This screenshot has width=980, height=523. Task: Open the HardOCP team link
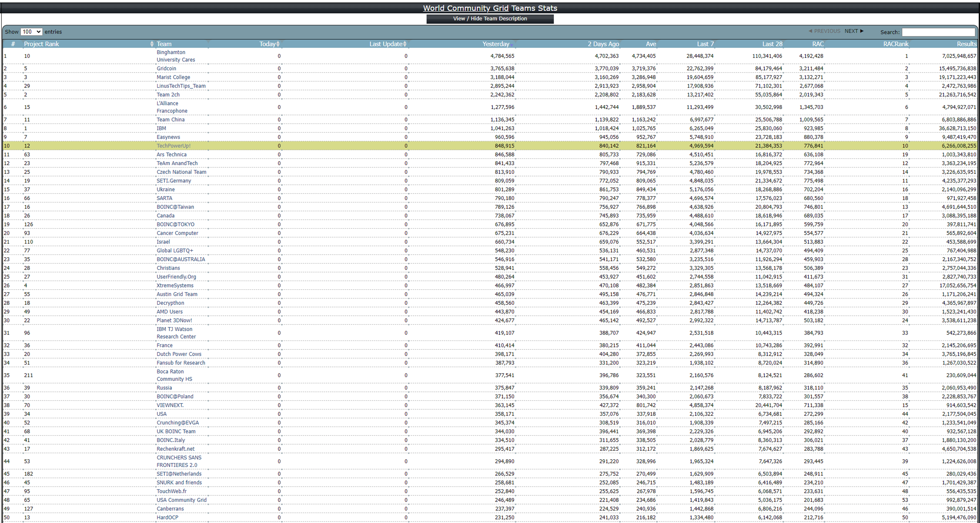(x=167, y=518)
